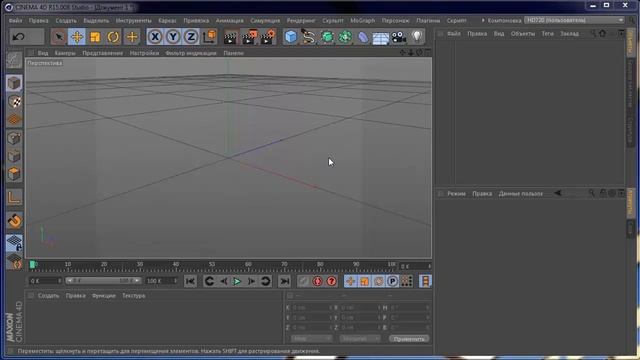
Task: Open the NURBS generators green icon
Action: (x=327, y=37)
